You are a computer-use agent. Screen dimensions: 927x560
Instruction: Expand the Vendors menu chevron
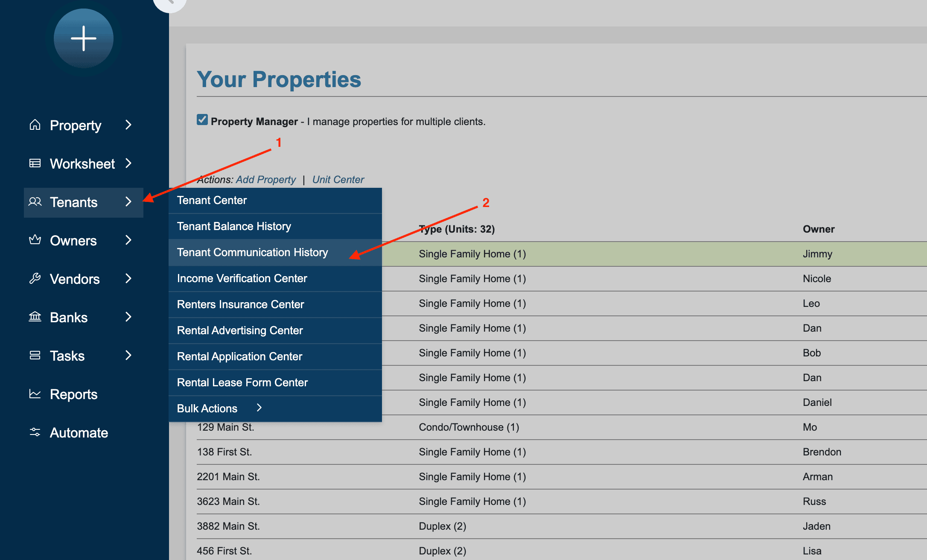(128, 278)
